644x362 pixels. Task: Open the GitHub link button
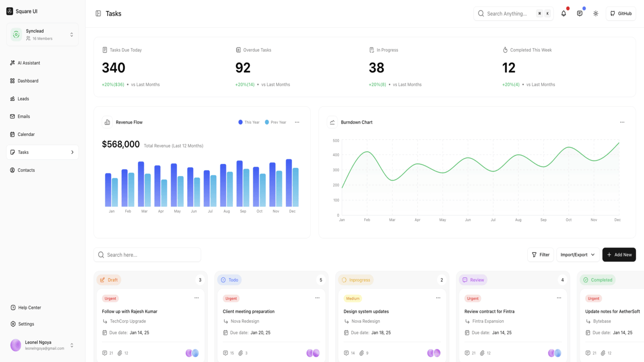pyautogui.click(x=621, y=14)
